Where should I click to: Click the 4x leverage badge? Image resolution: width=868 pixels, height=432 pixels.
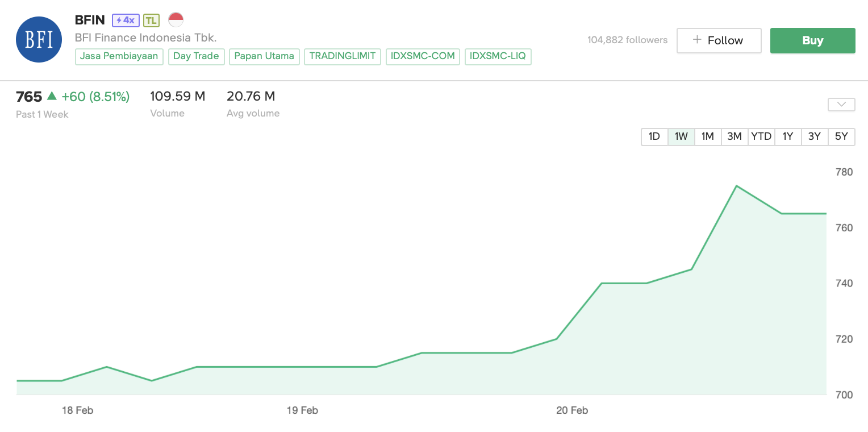click(x=126, y=20)
